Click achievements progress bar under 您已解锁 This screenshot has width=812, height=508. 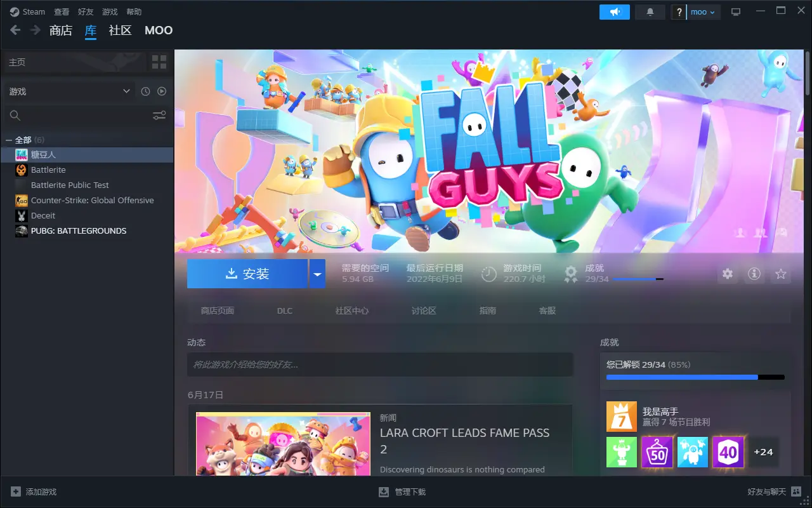(x=695, y=377)
